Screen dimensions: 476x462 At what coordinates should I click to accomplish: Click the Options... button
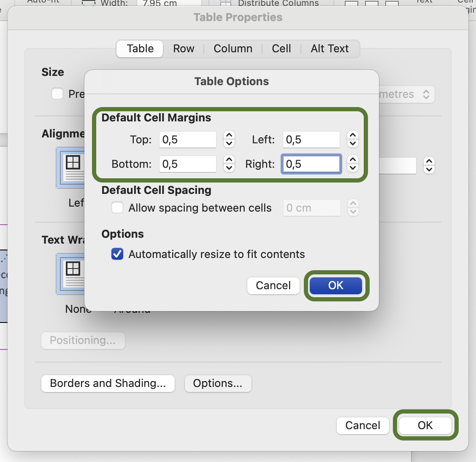218,384
